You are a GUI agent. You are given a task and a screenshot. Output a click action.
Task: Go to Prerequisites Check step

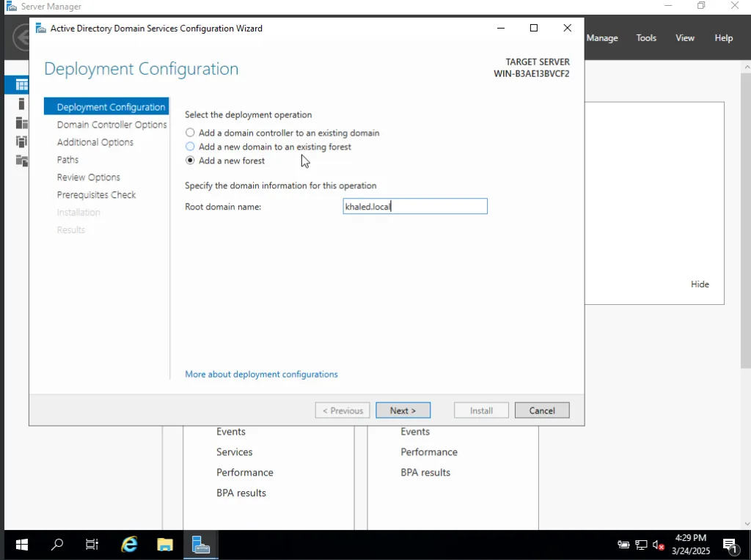pyautogui.click(x=96, y=195)
